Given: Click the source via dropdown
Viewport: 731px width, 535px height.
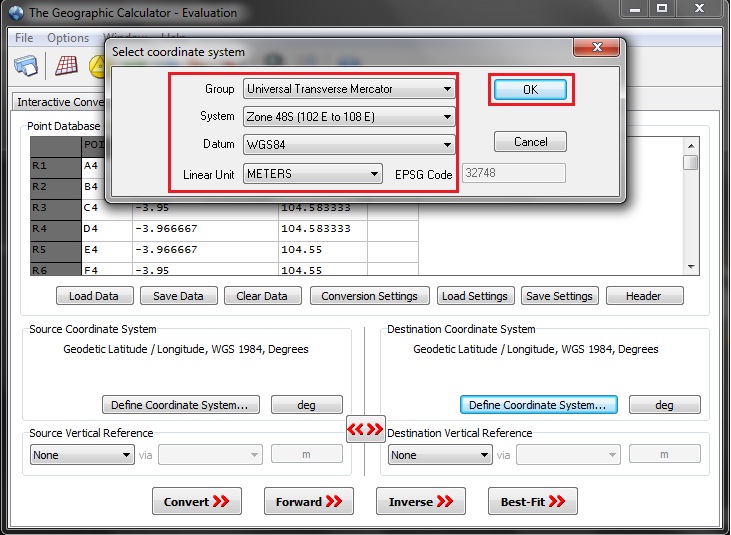Looking at the screenshot, I should click(210, 454).
